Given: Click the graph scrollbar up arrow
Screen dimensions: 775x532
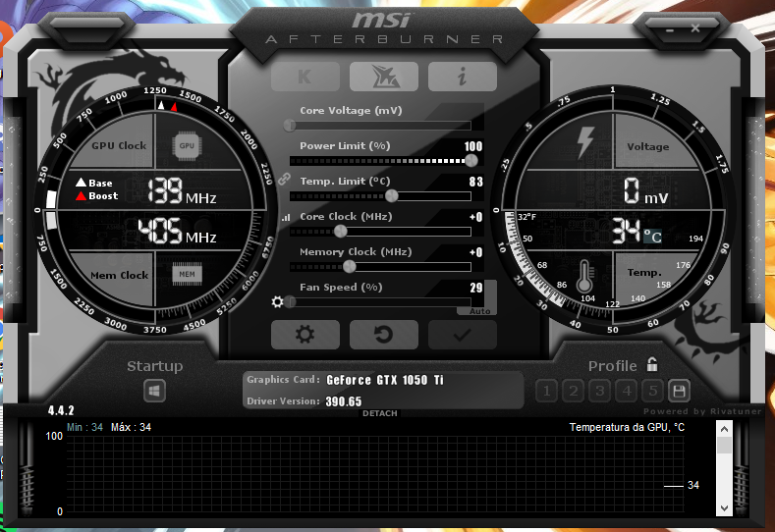Looking at the screenshot, I should coord(724,429).
